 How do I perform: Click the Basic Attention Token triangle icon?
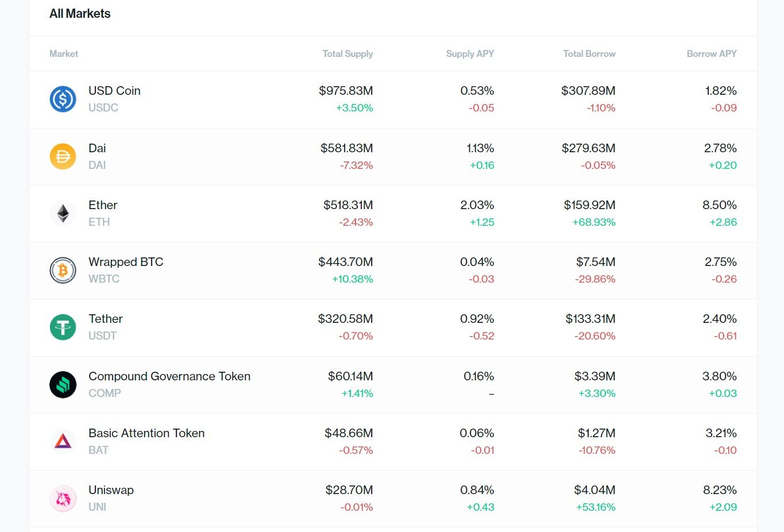(63, 442)
